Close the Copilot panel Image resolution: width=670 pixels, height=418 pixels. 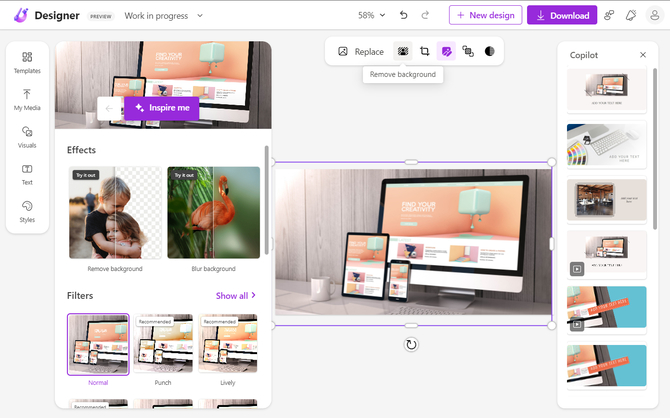[643, 55]
